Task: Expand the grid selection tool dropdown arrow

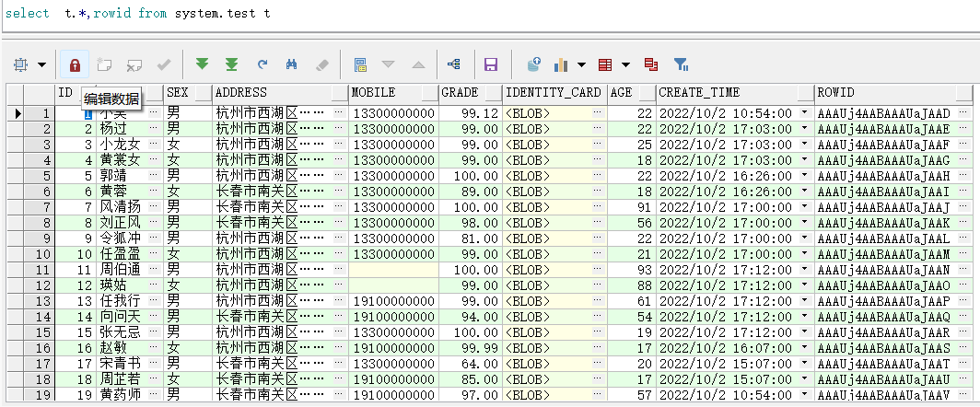Action: coord(42,64)
